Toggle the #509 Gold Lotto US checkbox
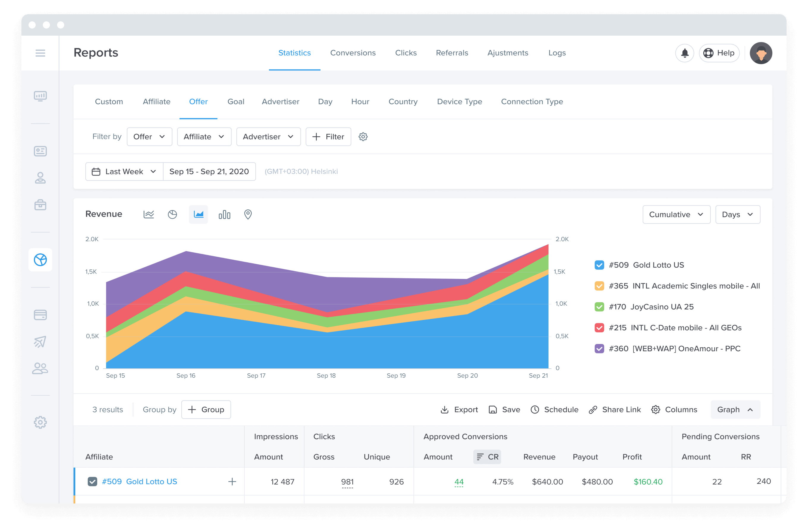 [599, 265]
